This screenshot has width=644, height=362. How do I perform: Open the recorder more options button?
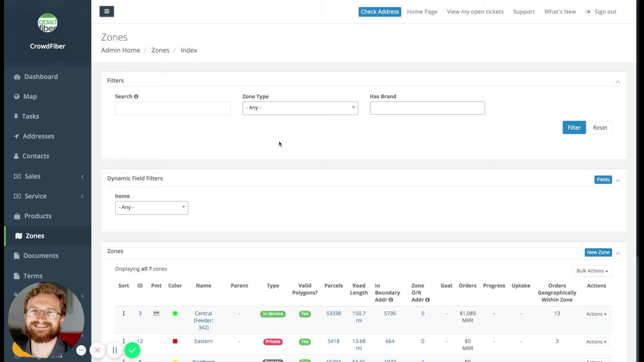[x=81, y=350]
